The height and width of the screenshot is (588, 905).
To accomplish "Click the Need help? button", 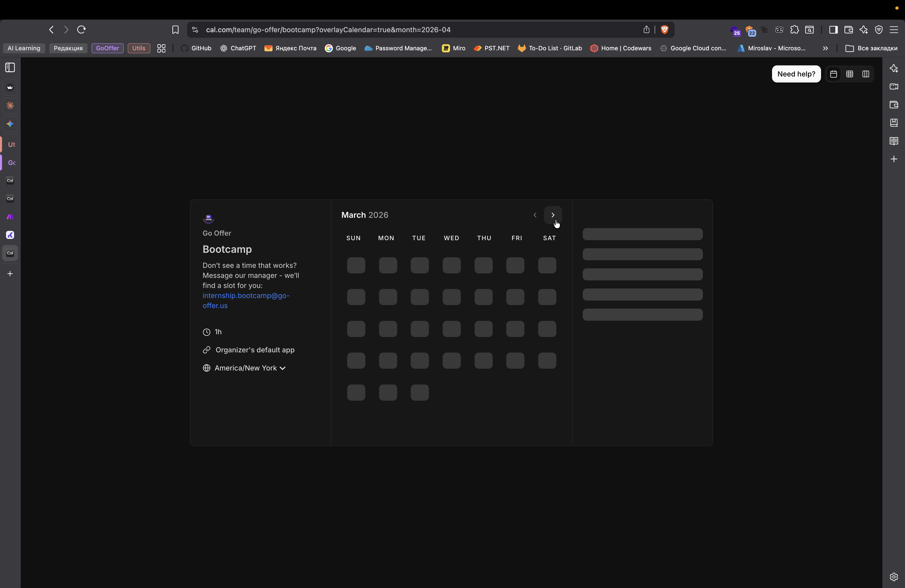I will (x=796, y=74).
